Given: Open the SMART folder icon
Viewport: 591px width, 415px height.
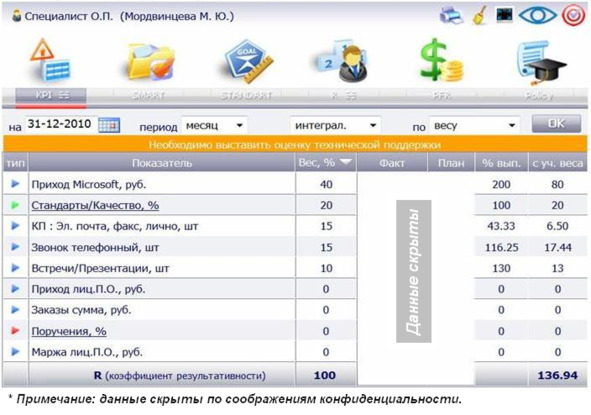Looking at the screenshot, I should pos(150,61).
